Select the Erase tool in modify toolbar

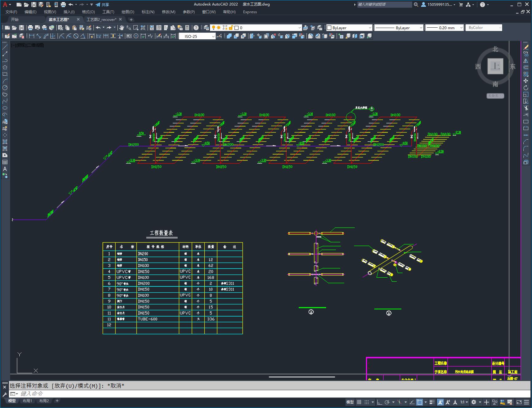coord(526,47)
